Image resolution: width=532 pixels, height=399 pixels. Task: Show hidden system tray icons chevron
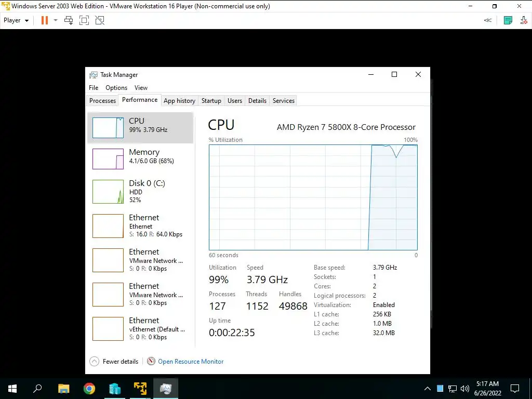click(x=428, y=389)
